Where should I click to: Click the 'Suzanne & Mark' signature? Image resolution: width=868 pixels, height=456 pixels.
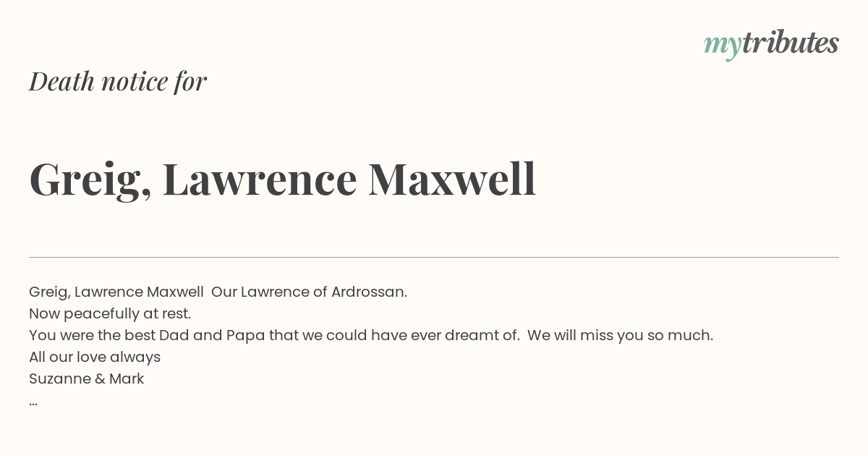tap(87, 379)
